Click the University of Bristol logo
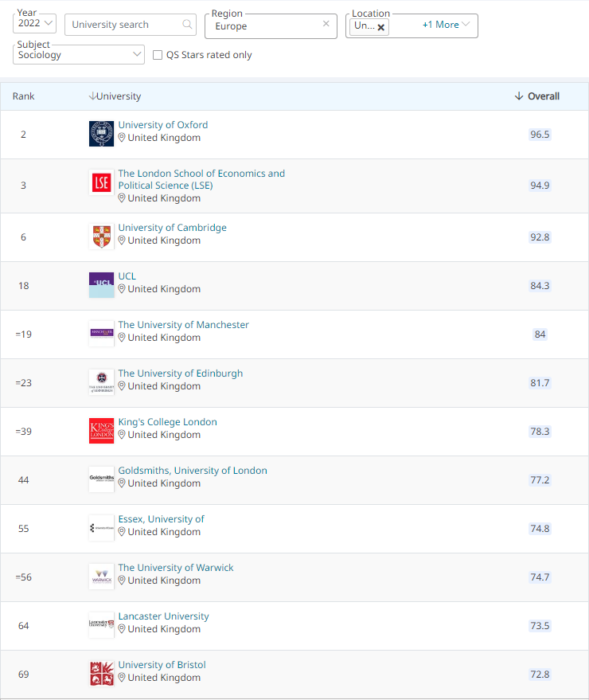 coord(101,674)
